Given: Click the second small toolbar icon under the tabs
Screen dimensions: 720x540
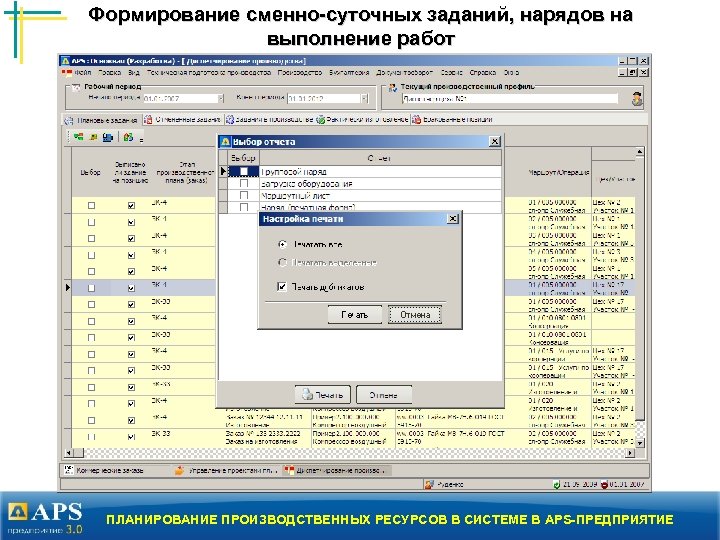Looking at the screenshot, I should tap(93, 137).
